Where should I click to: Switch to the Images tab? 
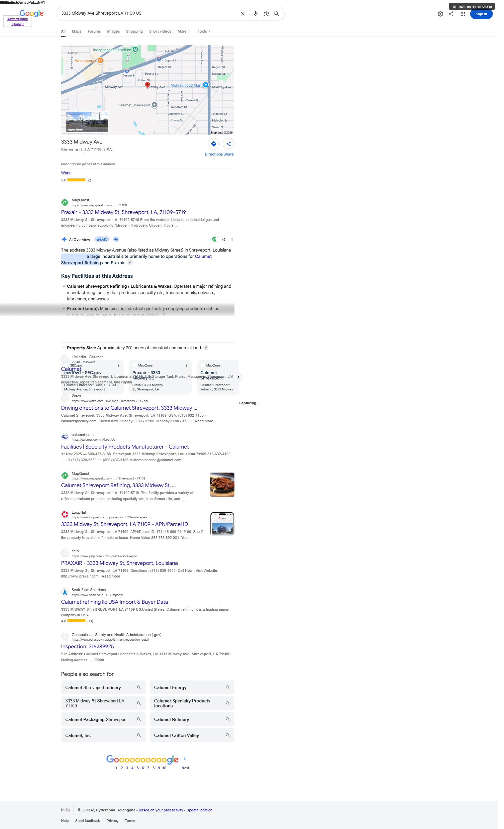coord(113,31)
